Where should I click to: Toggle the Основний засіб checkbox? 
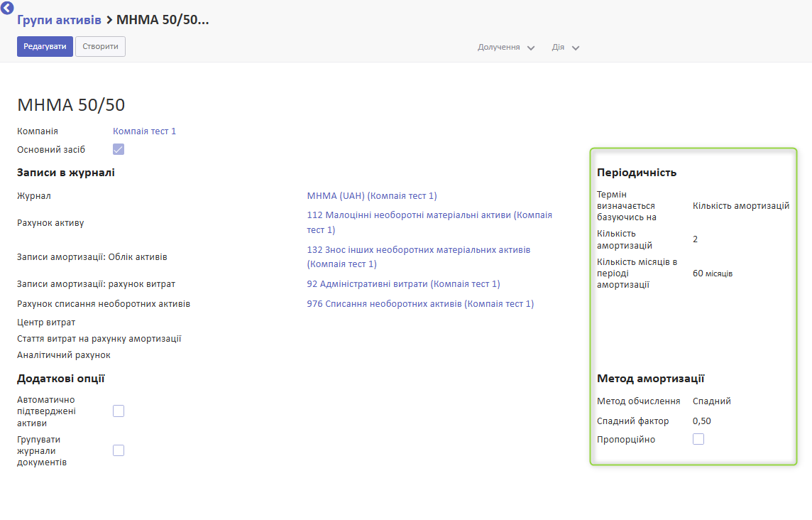(x=119, y=149)
